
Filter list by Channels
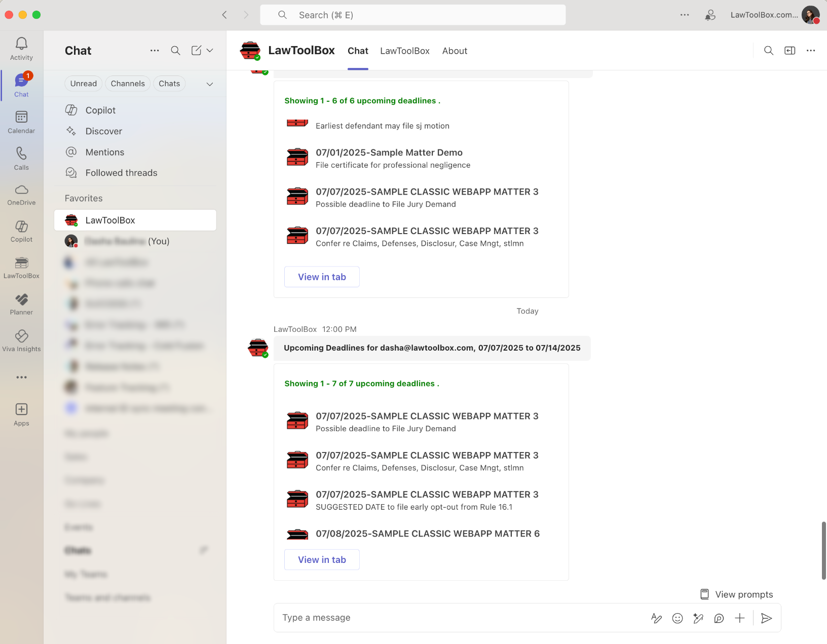click(x=128, y=84)
